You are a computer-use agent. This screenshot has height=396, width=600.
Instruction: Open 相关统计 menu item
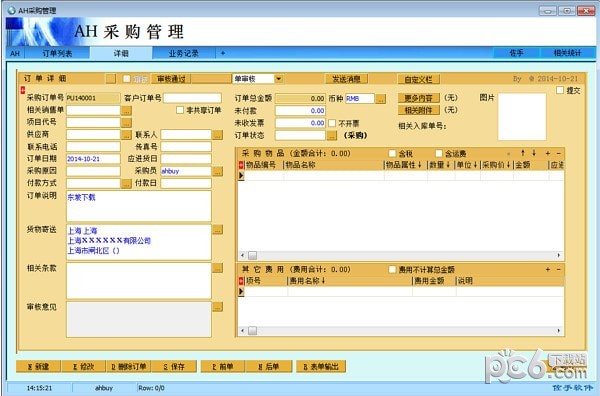tap(567, 53)
